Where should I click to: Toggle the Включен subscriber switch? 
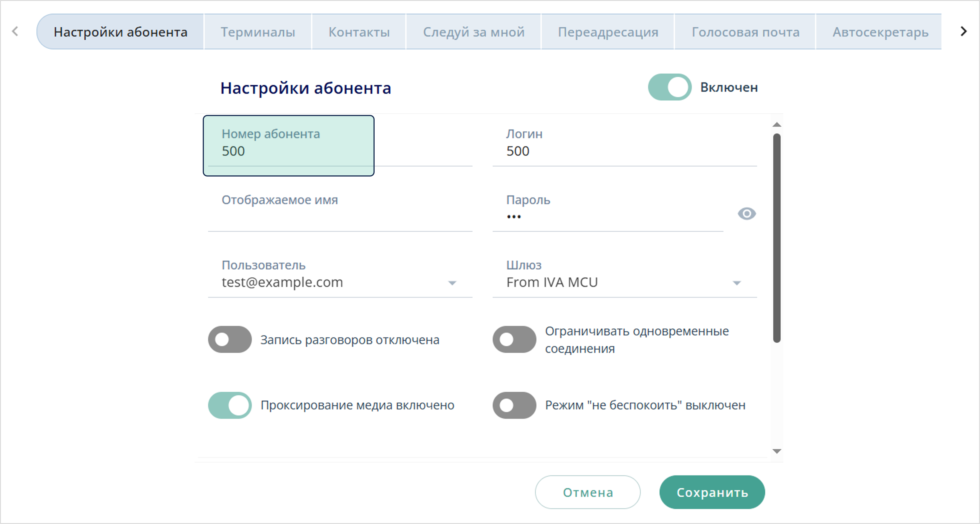(x=670, y=87)
